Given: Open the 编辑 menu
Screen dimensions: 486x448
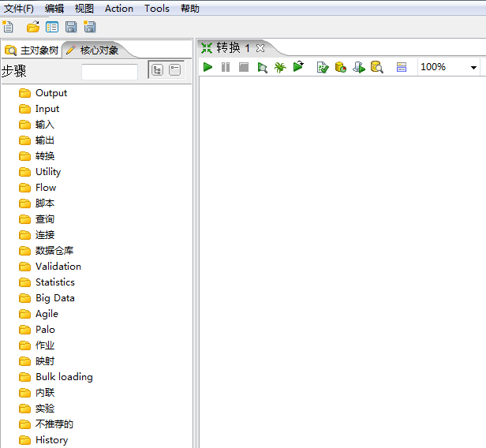Looking at the screenshot, I should (x=54, y=9).
